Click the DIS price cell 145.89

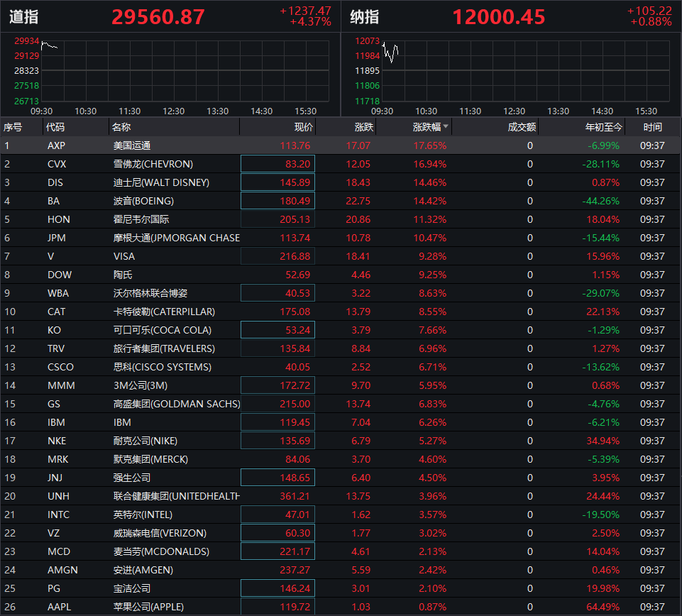(x=277, y=182)
